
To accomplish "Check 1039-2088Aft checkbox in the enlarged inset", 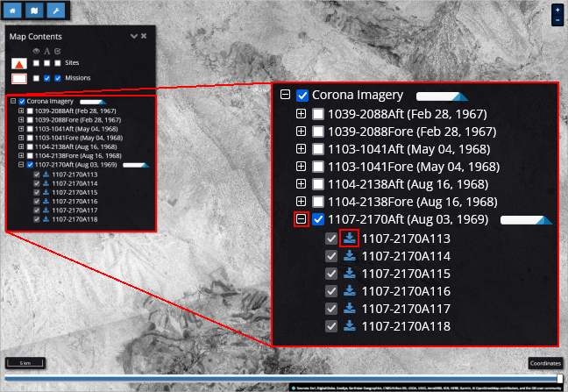I will [318, 114].
